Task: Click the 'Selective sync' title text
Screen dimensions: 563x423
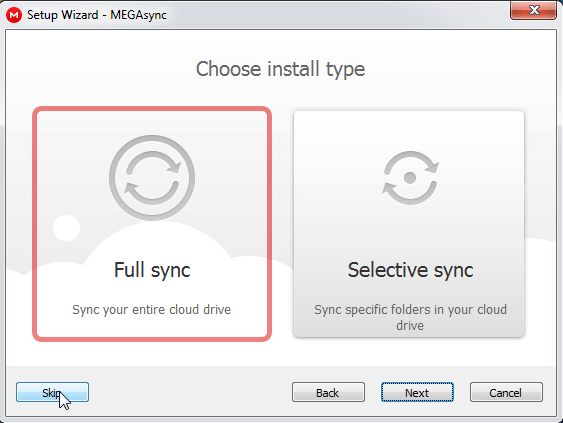Action: click(410, 270)
